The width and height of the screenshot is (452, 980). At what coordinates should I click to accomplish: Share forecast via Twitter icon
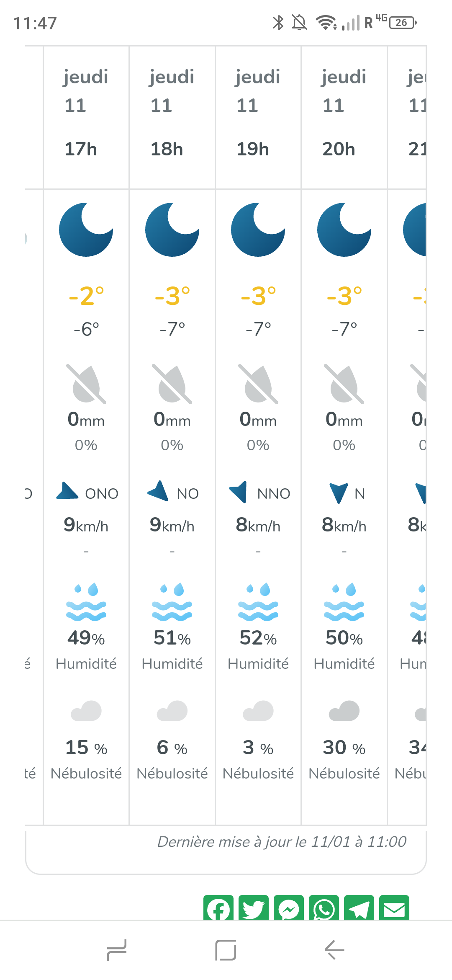pos(254,908)
